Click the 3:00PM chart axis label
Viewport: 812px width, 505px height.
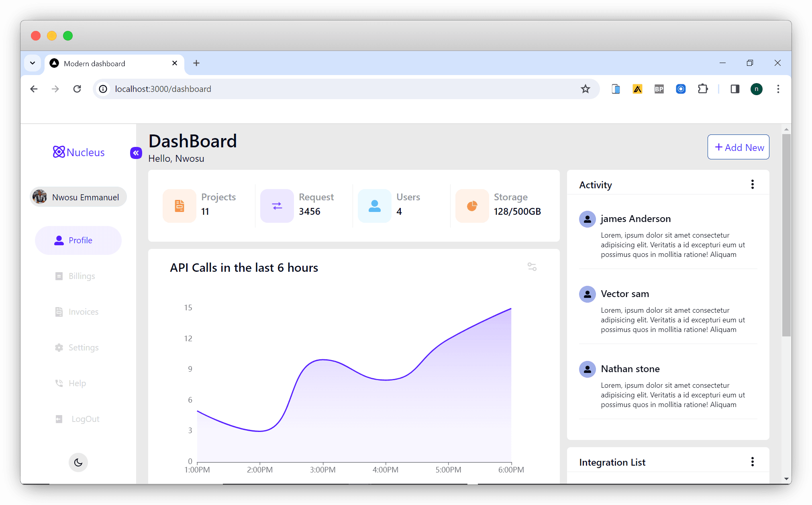tap(323, 470)
